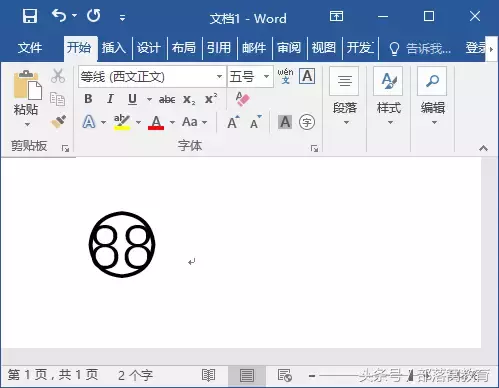This screenshot has width=499, height=388.
Task: Click the word count 2 个字
Action: coord(135,375)
